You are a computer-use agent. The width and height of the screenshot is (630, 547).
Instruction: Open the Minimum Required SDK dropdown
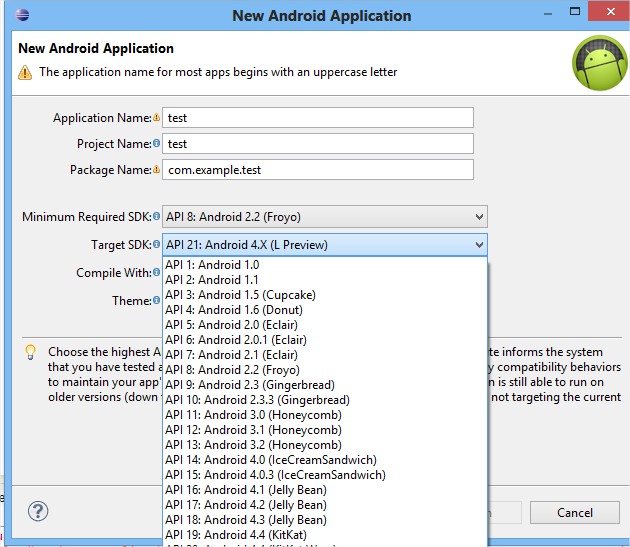tap(325, 217)
